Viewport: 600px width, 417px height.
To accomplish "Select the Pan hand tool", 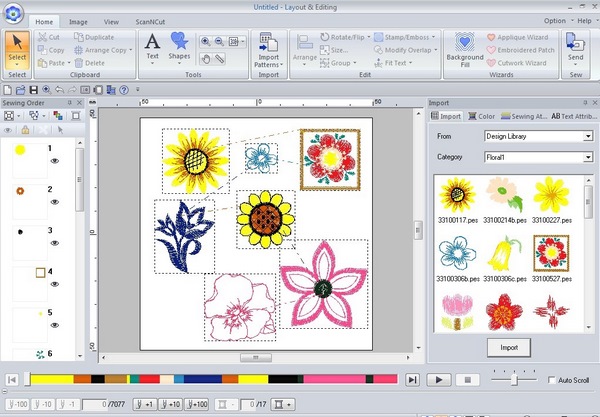I will pos(206,59).
